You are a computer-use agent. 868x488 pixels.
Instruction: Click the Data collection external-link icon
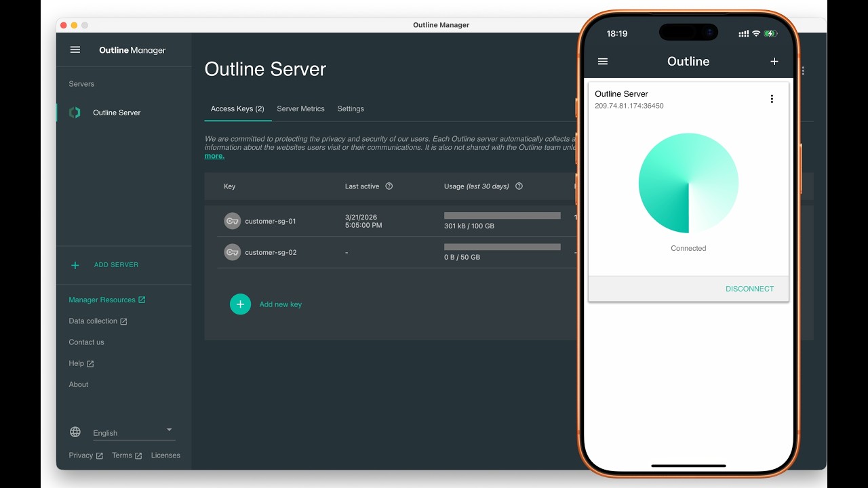123,321
